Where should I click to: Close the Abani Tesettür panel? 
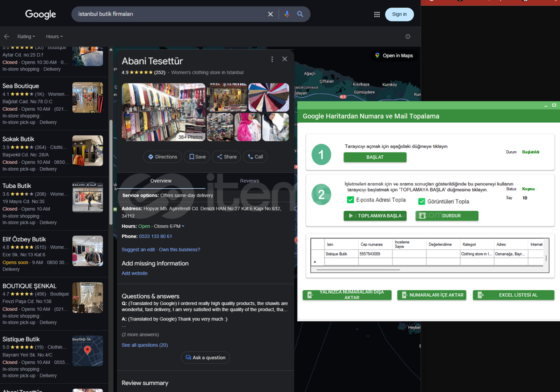(285, 59)
